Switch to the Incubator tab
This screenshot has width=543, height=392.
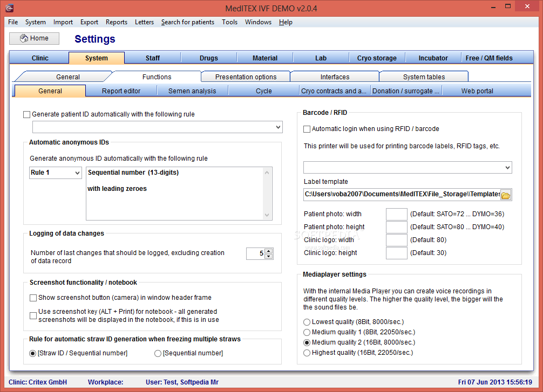click(433, 58)
